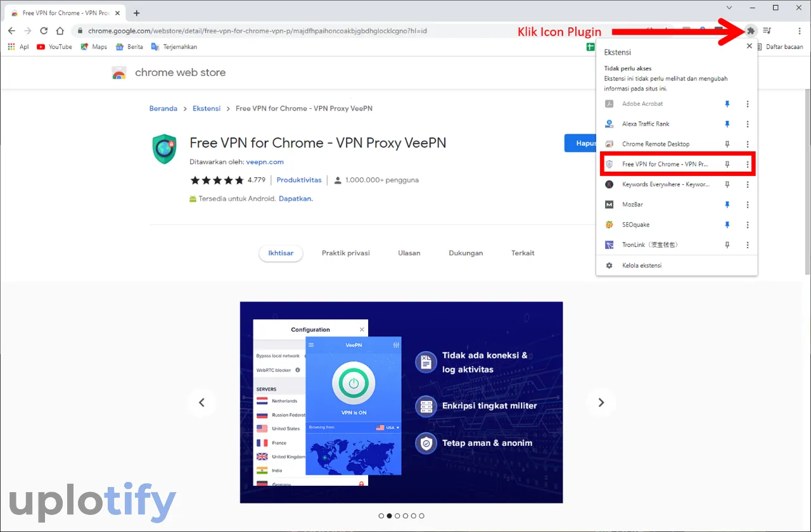Select the first carousel dot

(381, 516)
